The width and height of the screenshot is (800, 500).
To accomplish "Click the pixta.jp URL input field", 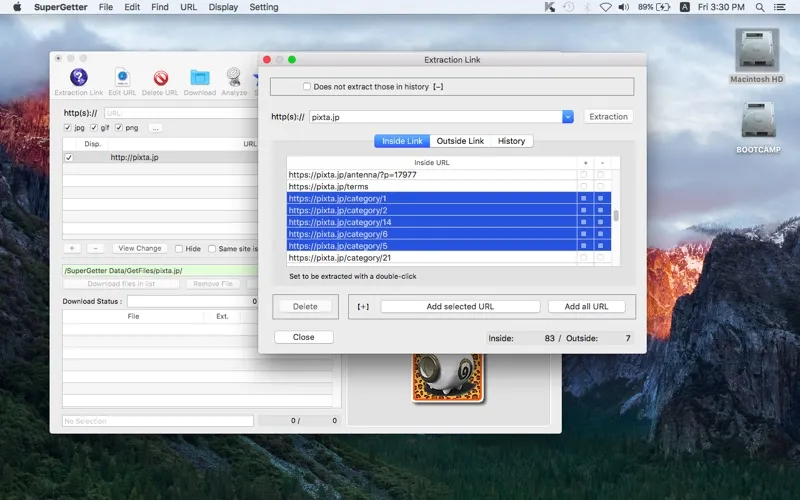I will point(436,117).
